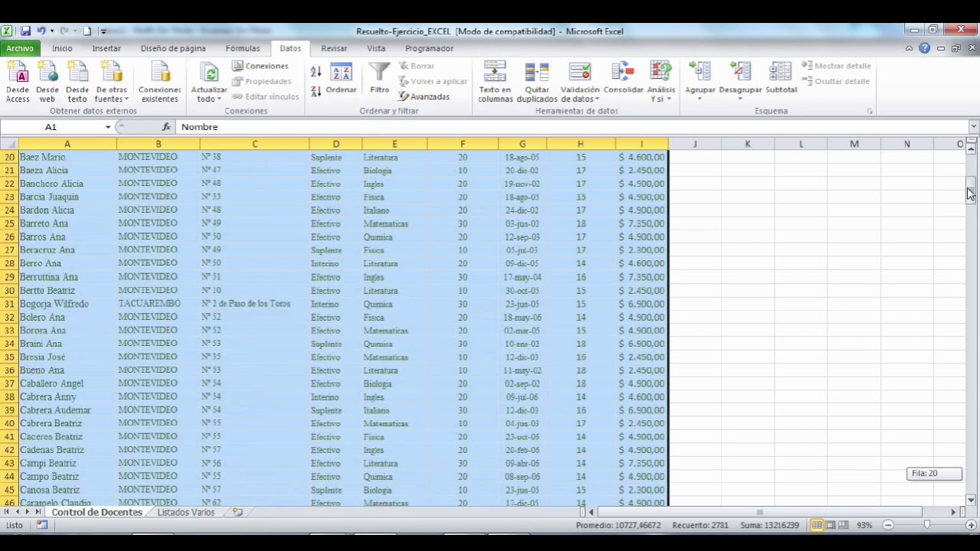The width and height of the screenshot is (980, 551).
Task: Insert a new worksheet tab
Action: (237, 513)
